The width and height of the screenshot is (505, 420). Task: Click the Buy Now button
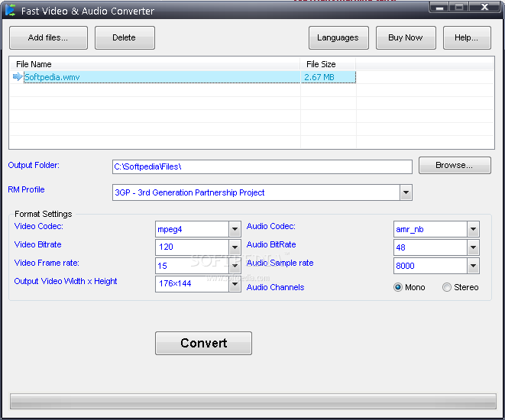(406, 37)
